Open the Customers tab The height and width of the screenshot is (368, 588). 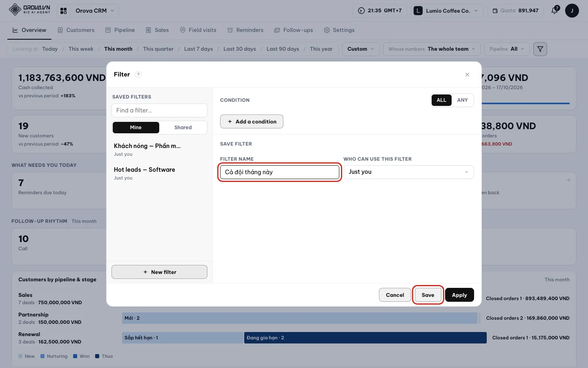click(x=76, y=30)
